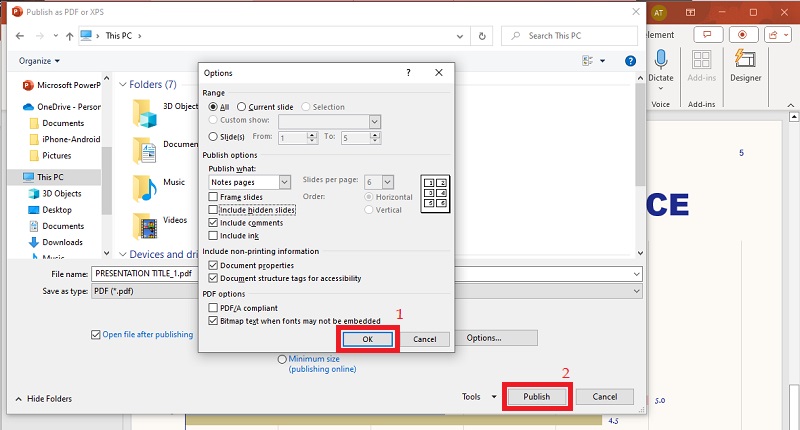Increase the From slide number stepper
The image size is (800, 430).
(x=312, y=135)
